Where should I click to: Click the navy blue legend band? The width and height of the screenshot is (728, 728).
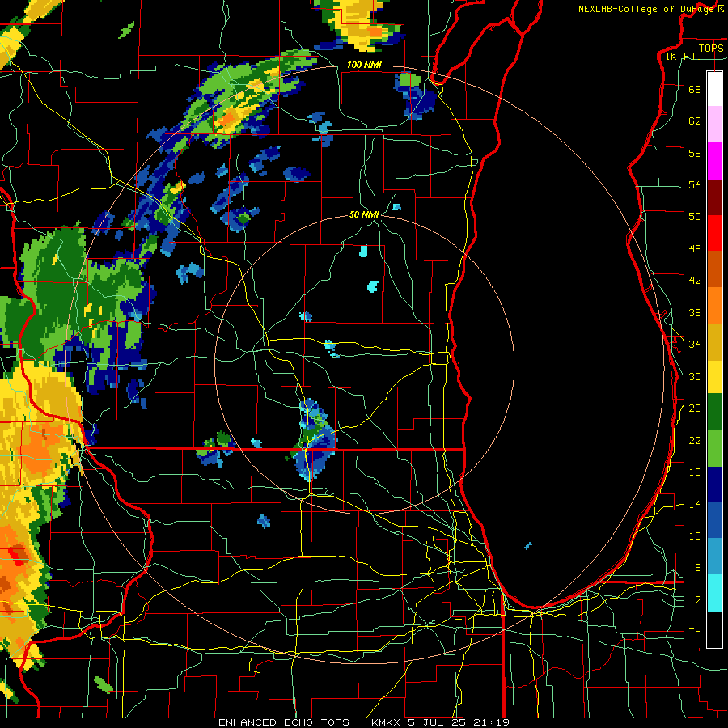point(714,485)
